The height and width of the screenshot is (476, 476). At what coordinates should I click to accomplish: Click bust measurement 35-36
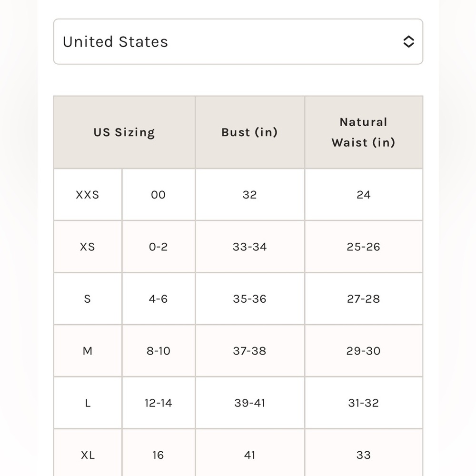pyautogui.click(x=250, y=299)
